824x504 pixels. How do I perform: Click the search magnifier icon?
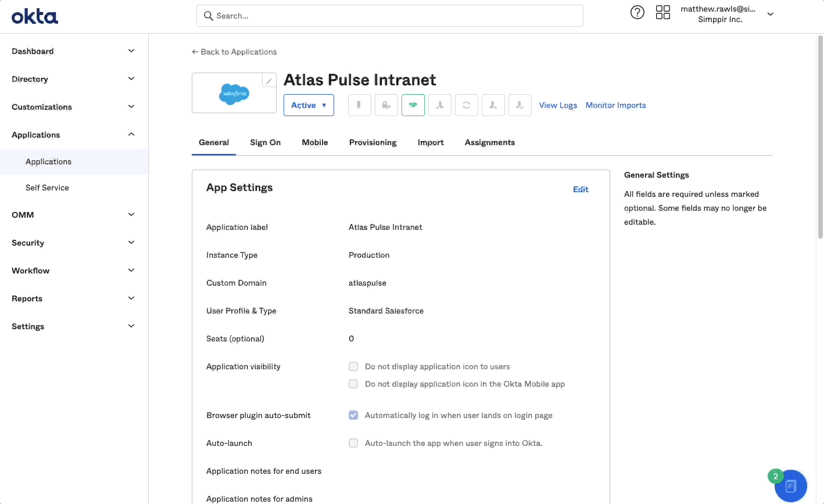point(209,16)
